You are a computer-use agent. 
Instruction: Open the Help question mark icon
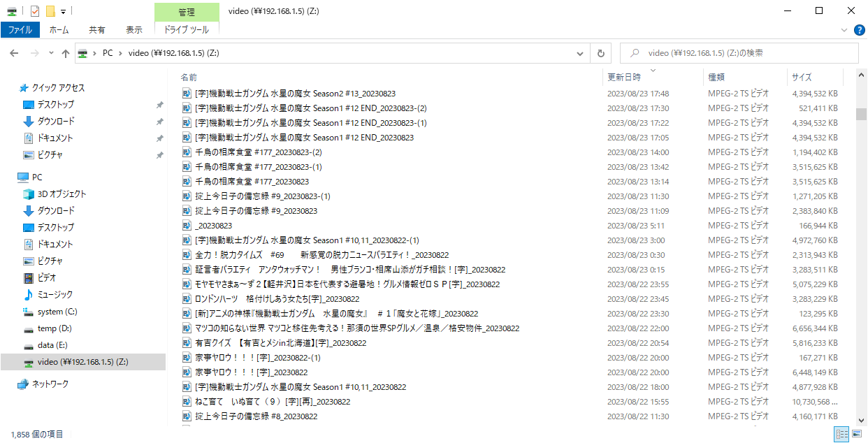point(860,29)
